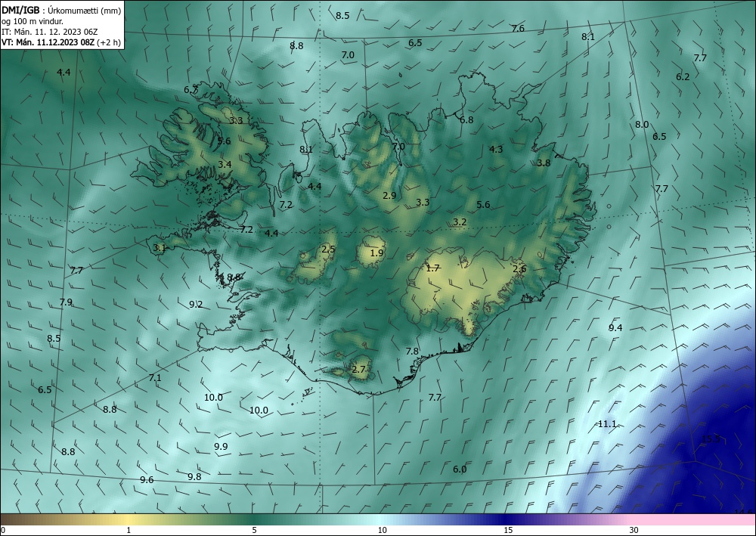Click the 3.2 value label on the map

[x=460, y=222]
